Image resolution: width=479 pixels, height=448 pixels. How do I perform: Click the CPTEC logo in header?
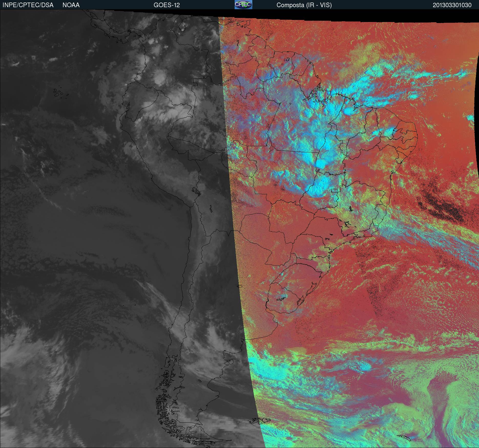243,5
